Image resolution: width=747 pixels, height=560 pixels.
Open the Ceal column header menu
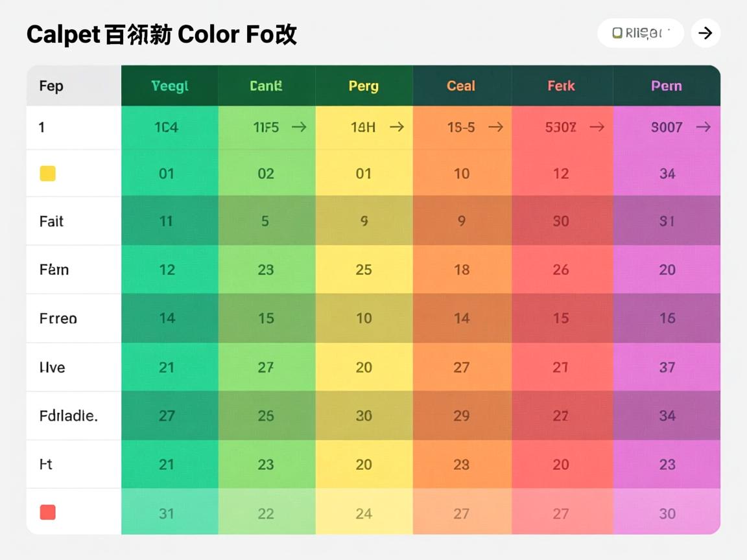click(462, 85)
